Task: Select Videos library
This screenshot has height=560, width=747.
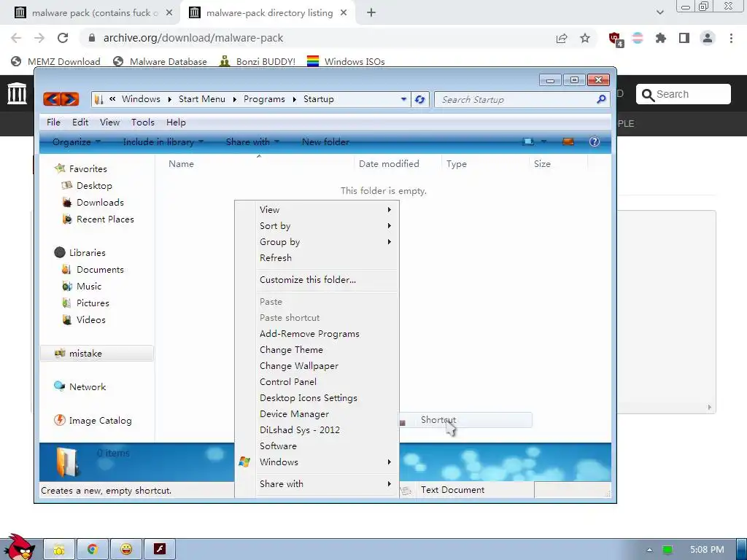Action: [90, 319]
